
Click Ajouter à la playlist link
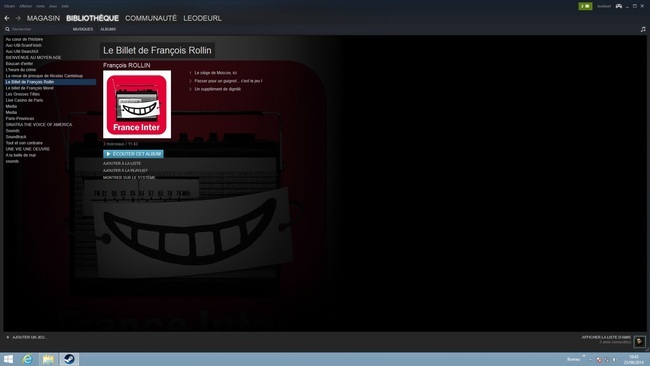[x=125, y=170]
